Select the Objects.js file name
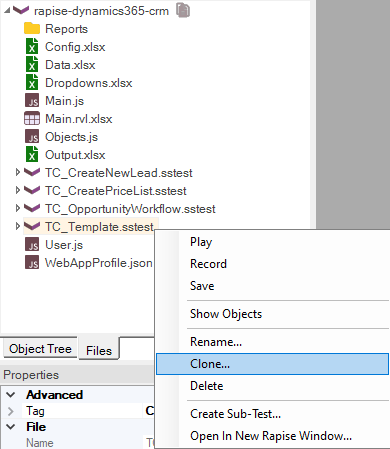 coord(71,137)
